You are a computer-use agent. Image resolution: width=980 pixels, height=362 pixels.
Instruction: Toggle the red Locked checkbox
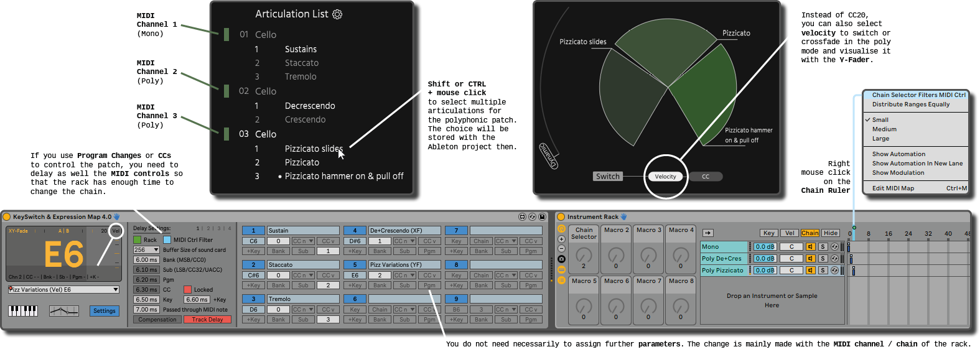click(187, 290)
